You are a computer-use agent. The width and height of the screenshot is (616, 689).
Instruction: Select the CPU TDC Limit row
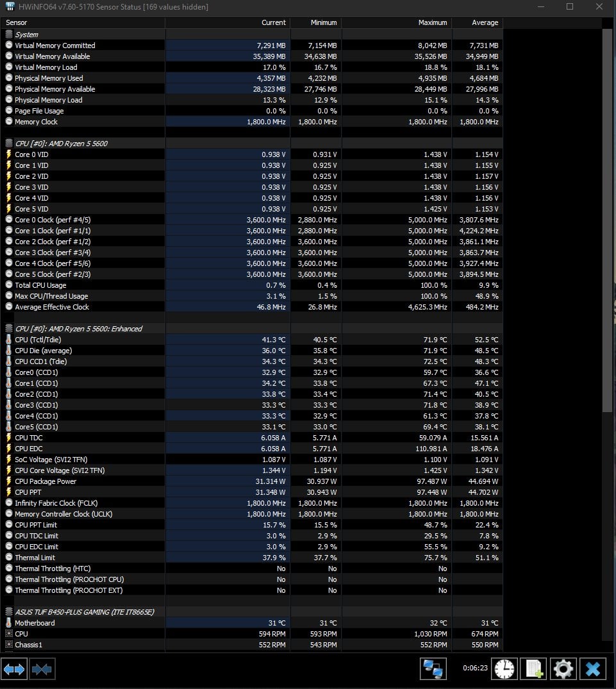252,536
